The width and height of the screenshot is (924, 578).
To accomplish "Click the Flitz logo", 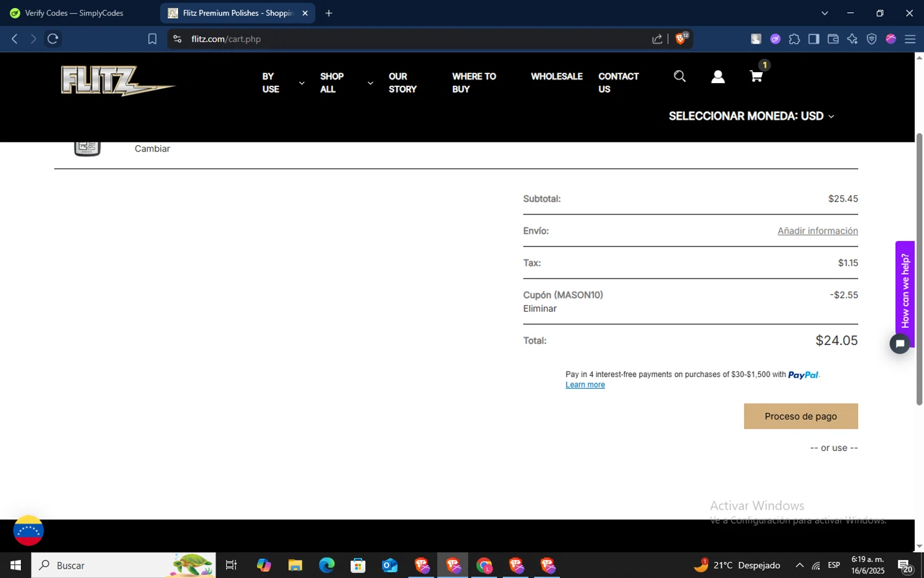I will (118, 81).
